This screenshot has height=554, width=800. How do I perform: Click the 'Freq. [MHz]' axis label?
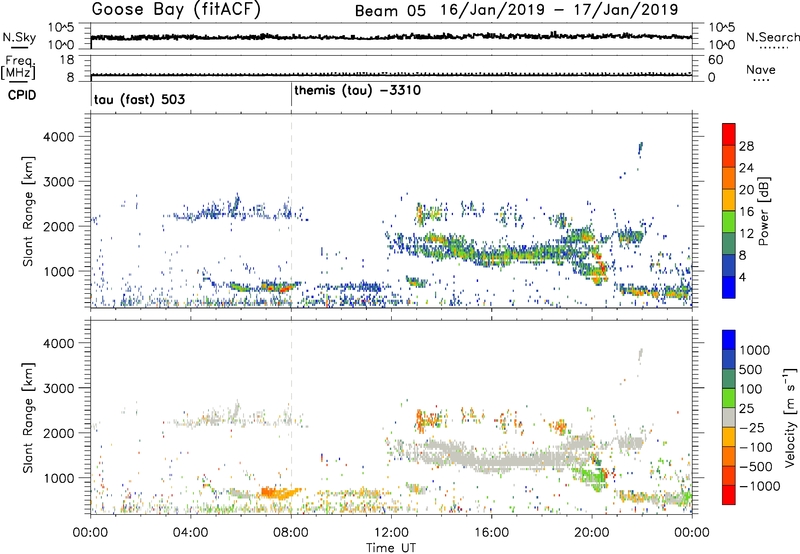18,67
